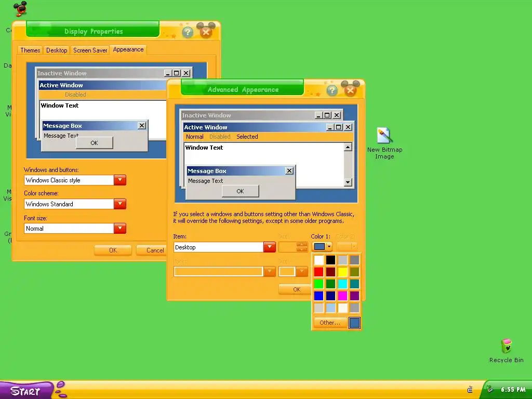532x399 pixels.
Task: Pick the magenta color swatch
Action: coord(342,296)
